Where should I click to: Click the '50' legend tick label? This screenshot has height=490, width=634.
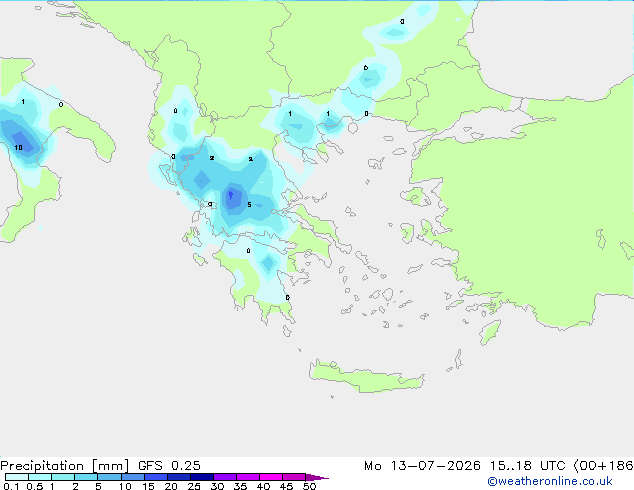309,486
